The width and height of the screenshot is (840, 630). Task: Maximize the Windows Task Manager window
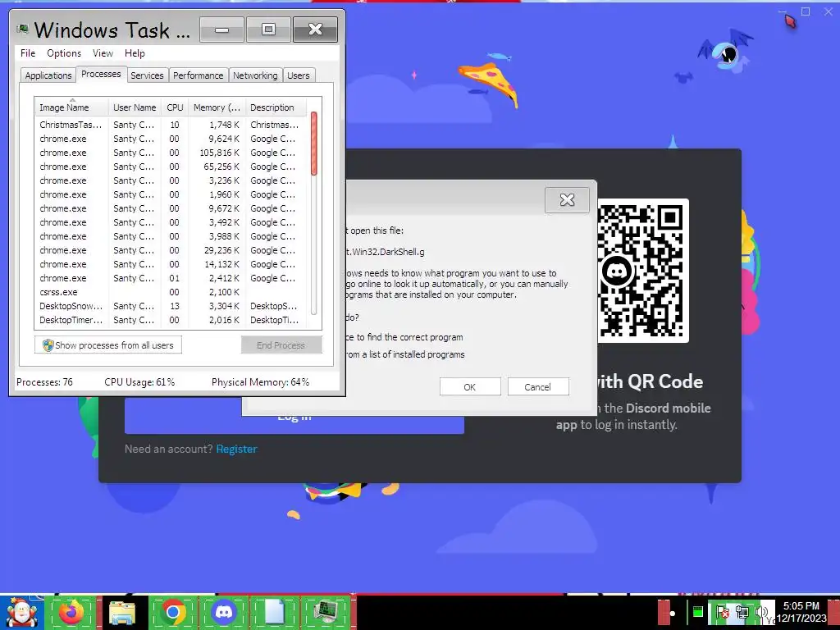[x=268, y=29]
